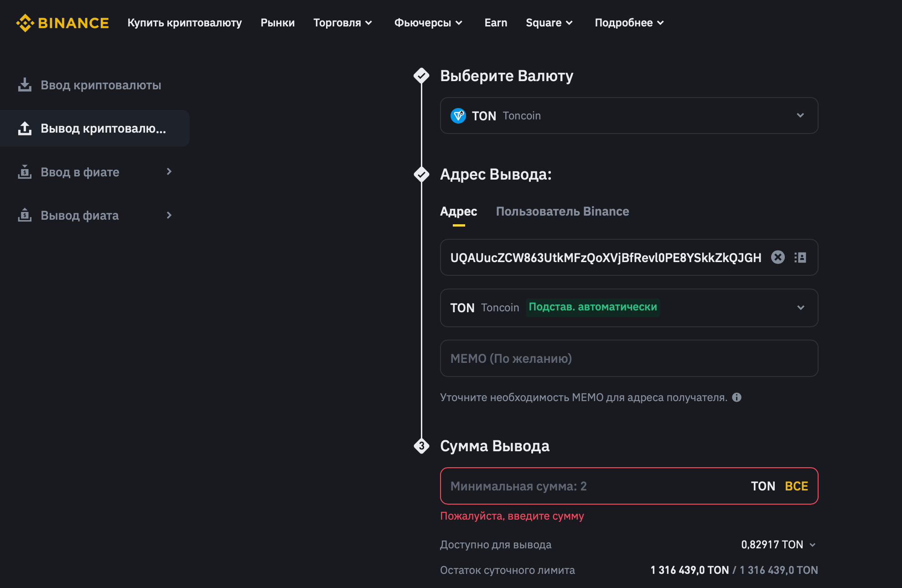
Task: Click the QR code scan icon
Action: point(800,257)
